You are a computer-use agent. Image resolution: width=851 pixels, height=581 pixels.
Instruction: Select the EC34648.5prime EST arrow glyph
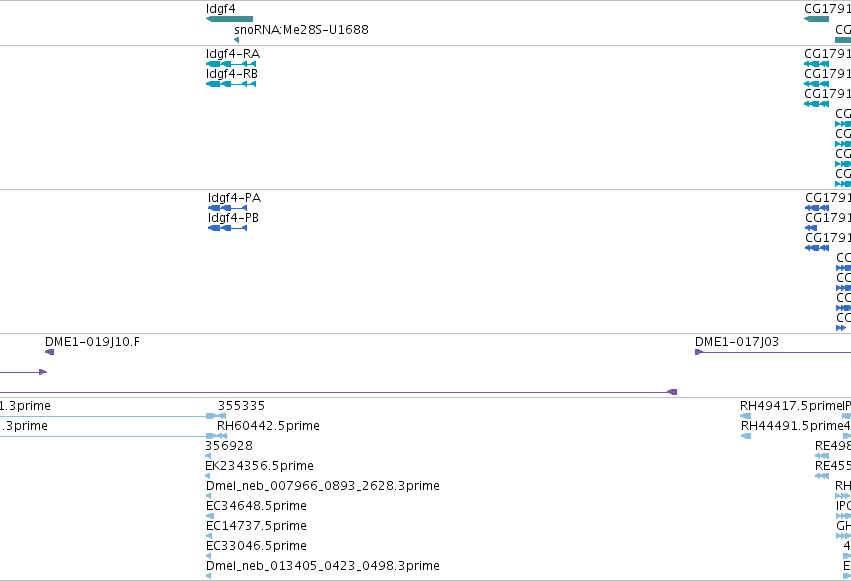tap(210, 516)
